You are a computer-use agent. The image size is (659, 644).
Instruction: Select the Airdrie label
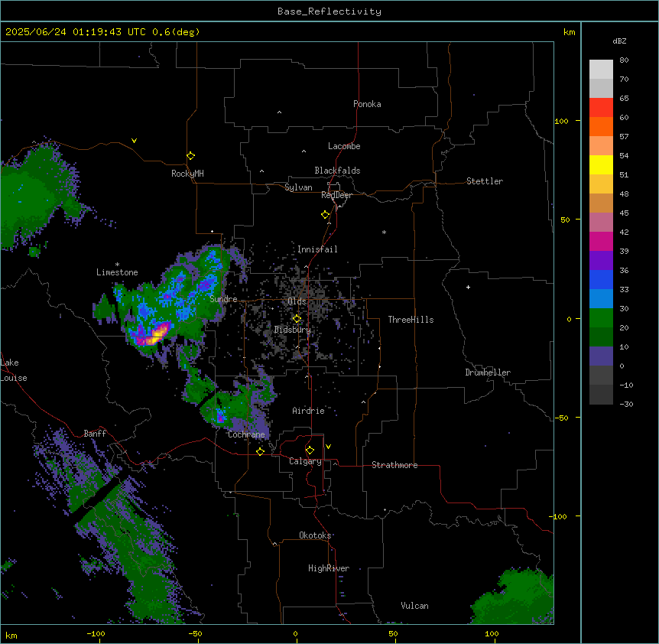pos(308,411)
